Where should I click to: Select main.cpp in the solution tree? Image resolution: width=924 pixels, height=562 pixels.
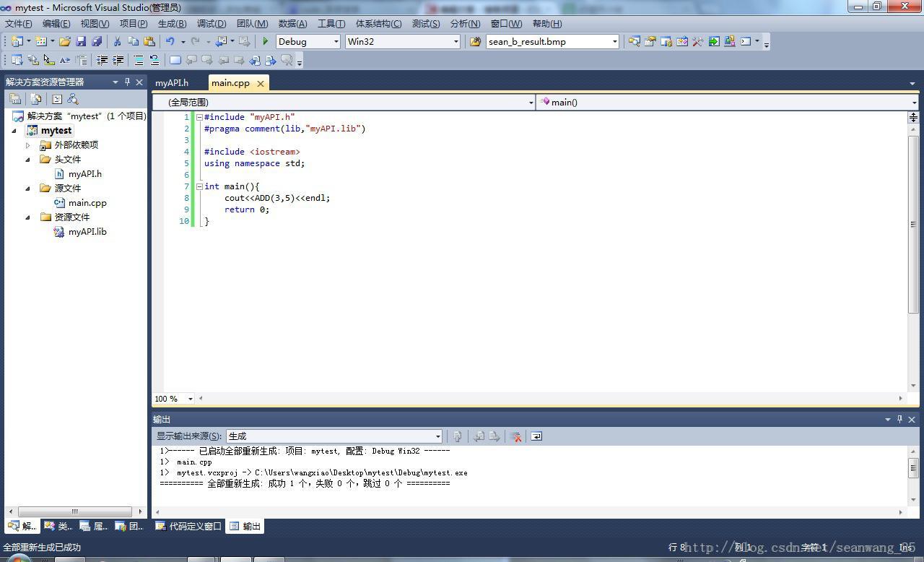click(87, 203)
